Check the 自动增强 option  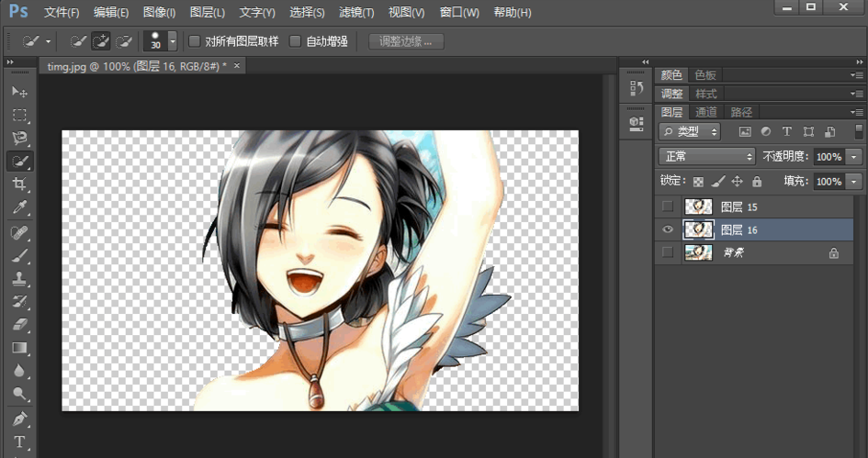295,41
